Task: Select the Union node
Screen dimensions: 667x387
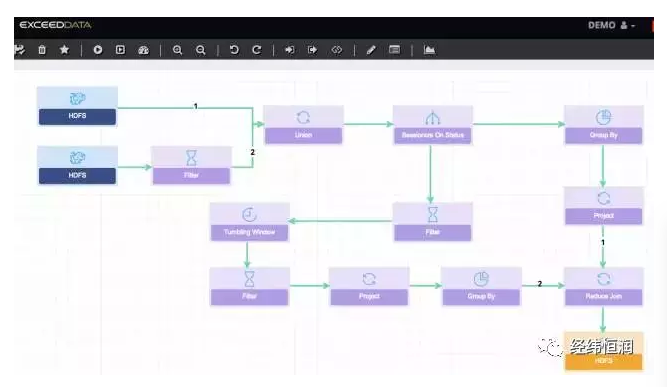Action: tap(303, 125)
